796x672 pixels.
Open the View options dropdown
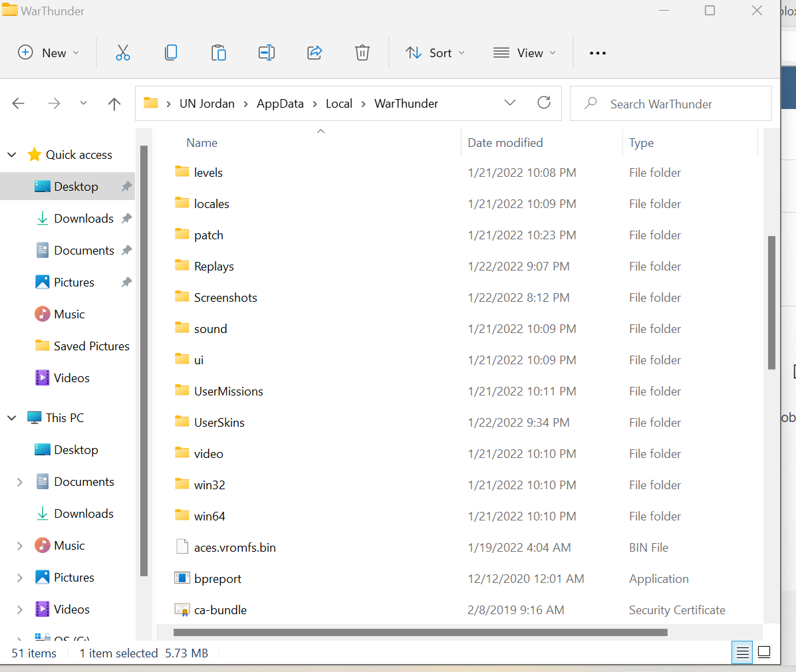[525, 53]
